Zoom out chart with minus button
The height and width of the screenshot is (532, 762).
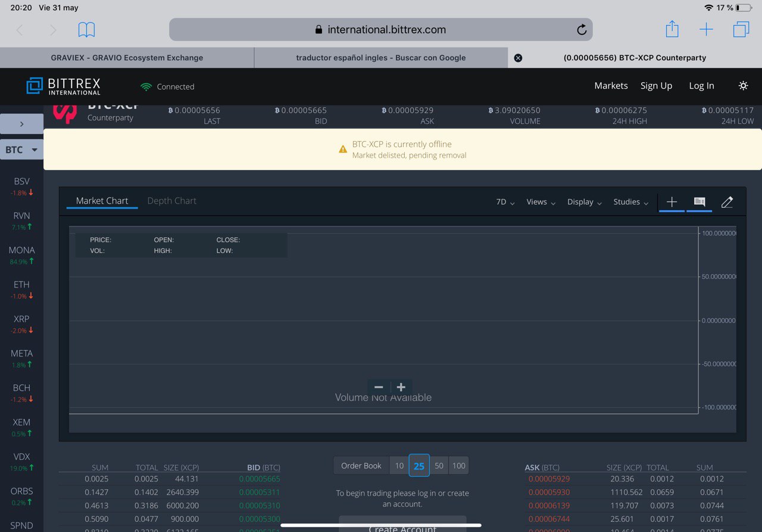pos(379,387)
